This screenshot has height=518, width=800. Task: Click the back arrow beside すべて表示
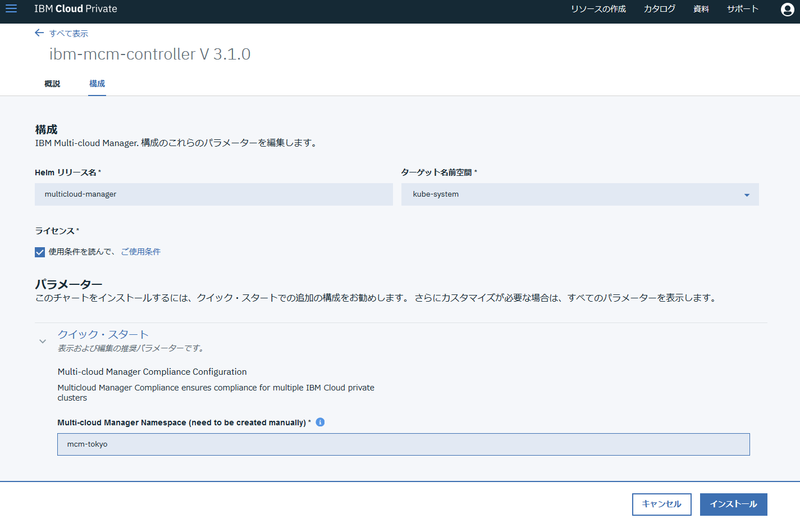(x=39, y=33)
